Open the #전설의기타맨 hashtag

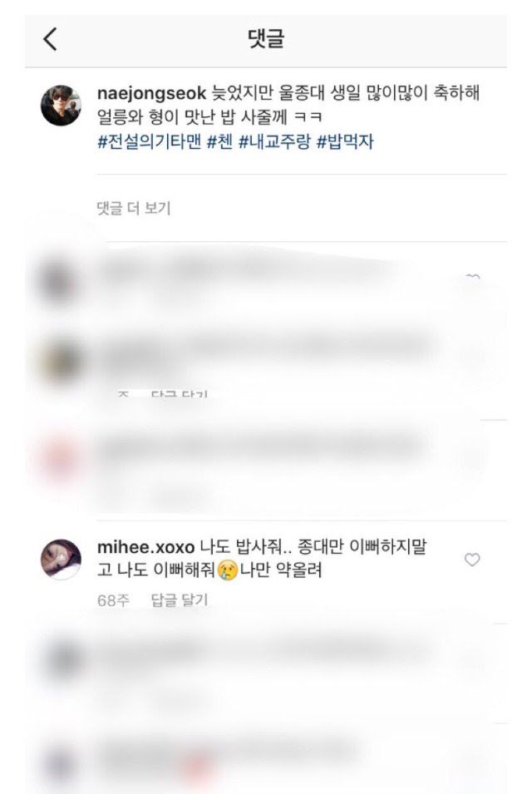150,141
